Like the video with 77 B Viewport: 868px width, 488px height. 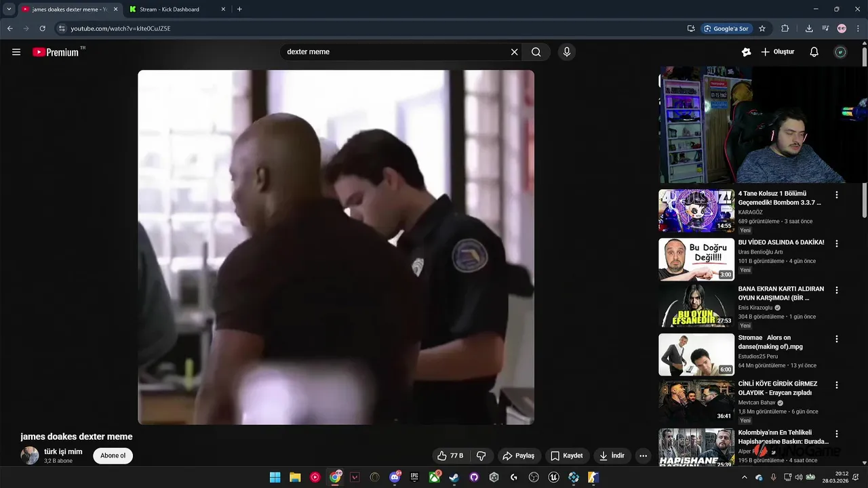[x=450, y=455]
